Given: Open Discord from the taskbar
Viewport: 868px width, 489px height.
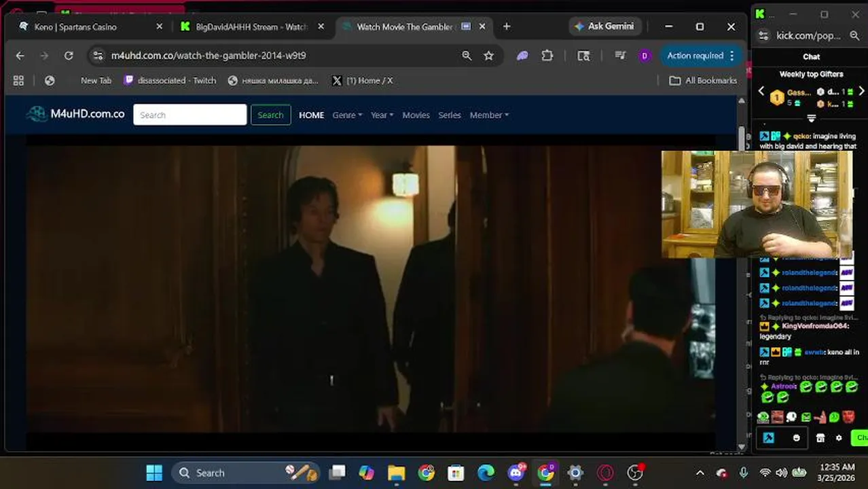Looking at the screenshot, I should 516,473.
